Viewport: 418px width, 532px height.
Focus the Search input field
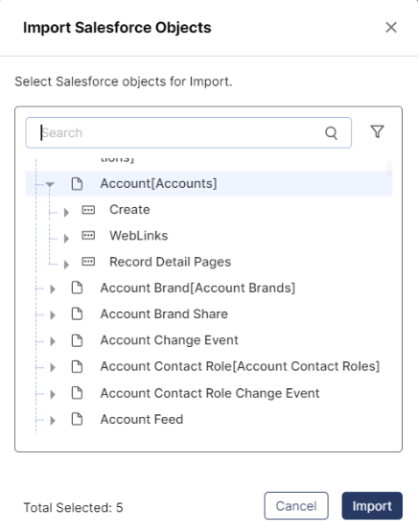tap(189, 132)
